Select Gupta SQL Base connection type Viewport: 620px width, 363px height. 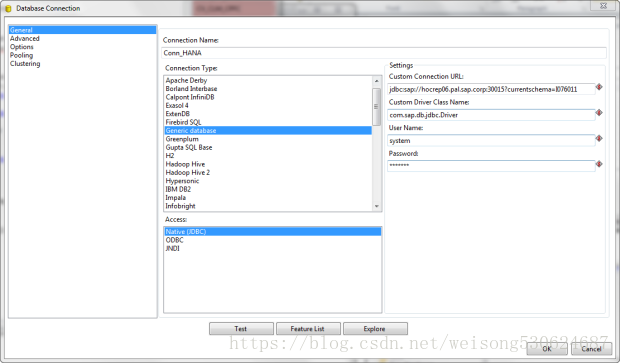coord(268,147)
